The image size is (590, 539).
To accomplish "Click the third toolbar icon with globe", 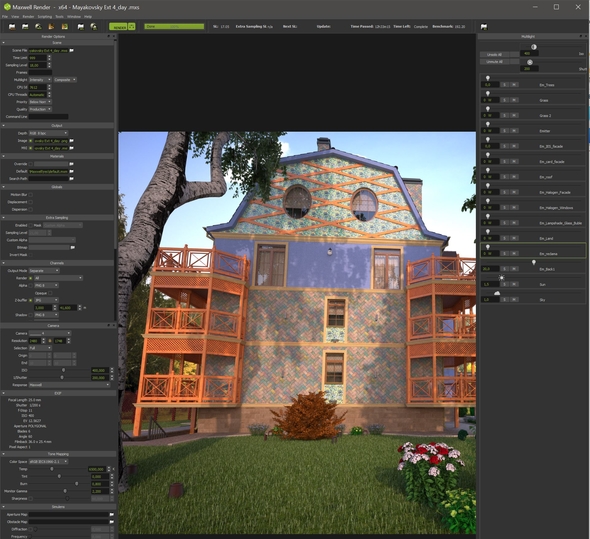I will click(x=38, y=27).
